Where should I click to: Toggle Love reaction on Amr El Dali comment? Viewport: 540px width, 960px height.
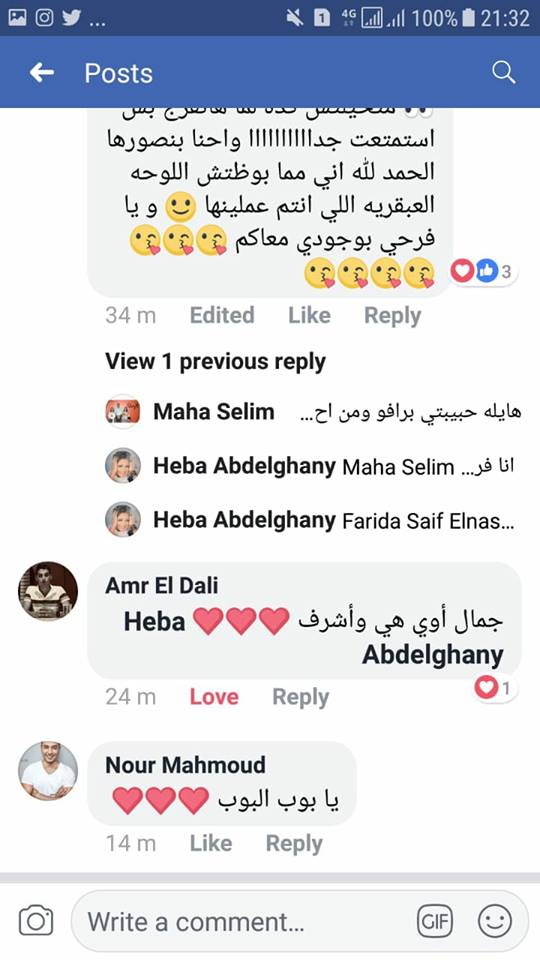pos(214,697)
